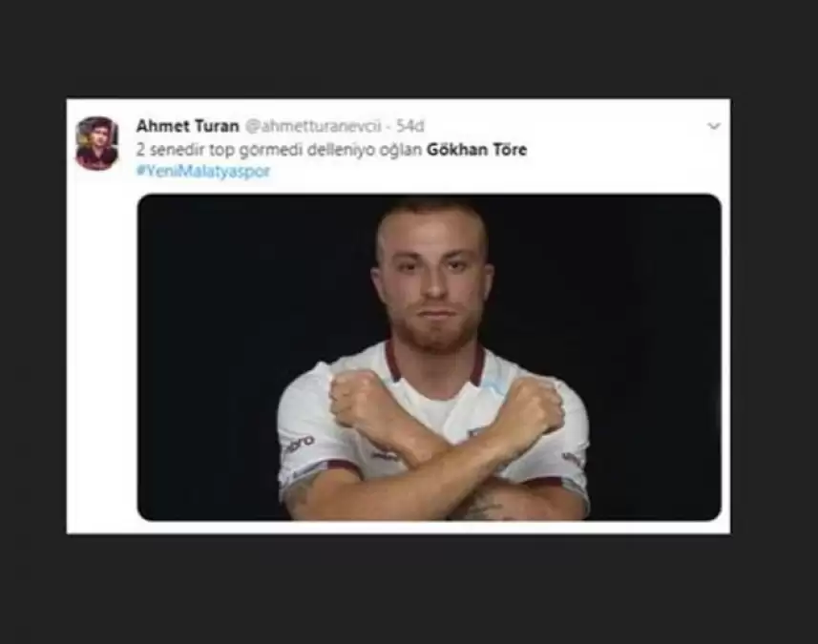Open the tweet options chevron menu
This screenshot has height=644, width=818.
[714, 126]
